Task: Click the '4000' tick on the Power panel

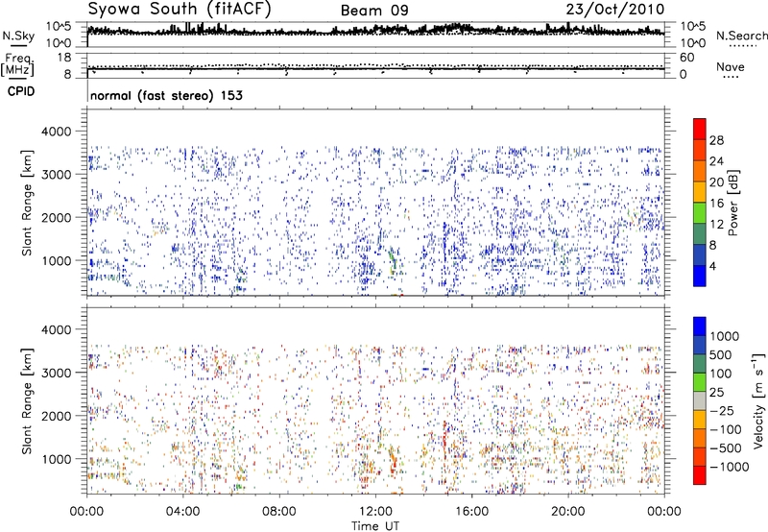Action: [x=56, y=132]
